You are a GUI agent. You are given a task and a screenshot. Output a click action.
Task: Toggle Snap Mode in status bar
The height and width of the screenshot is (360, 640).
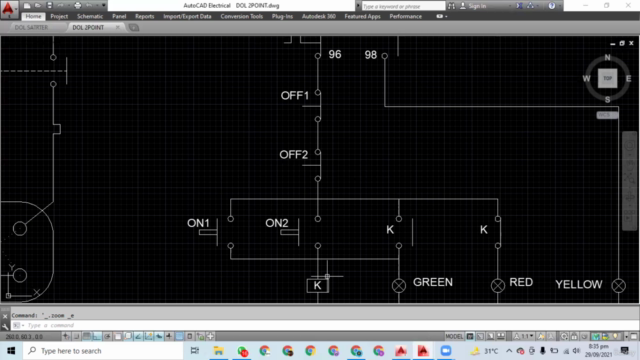click(x=76, y=336)
